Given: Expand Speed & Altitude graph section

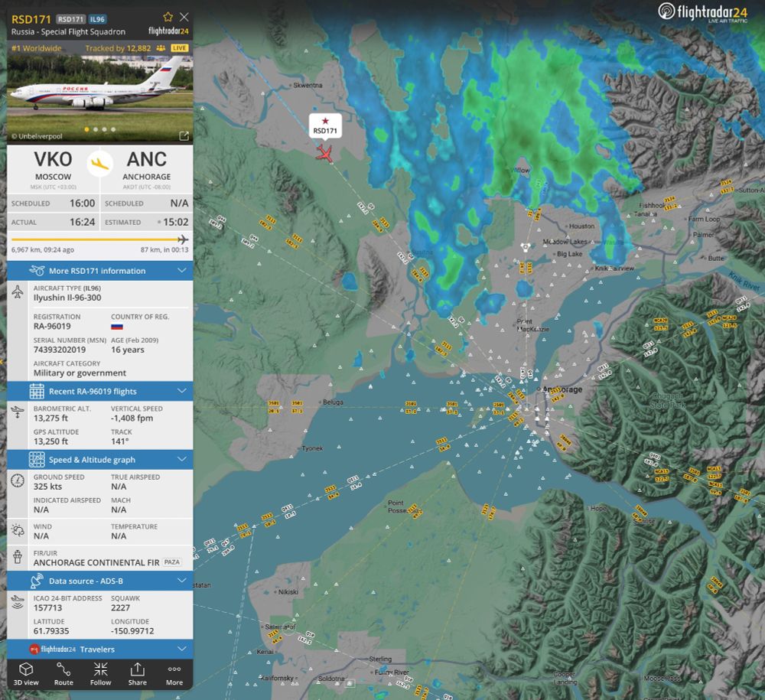Looking at the screenshot, I should point(100,460).
